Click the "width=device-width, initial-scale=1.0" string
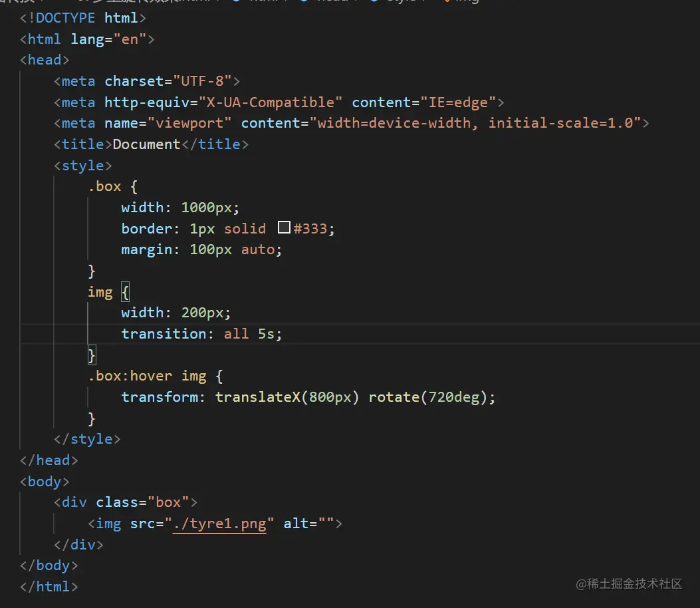Image resolution: width=700 pixels, height=608 pixels. pos(475,123)
